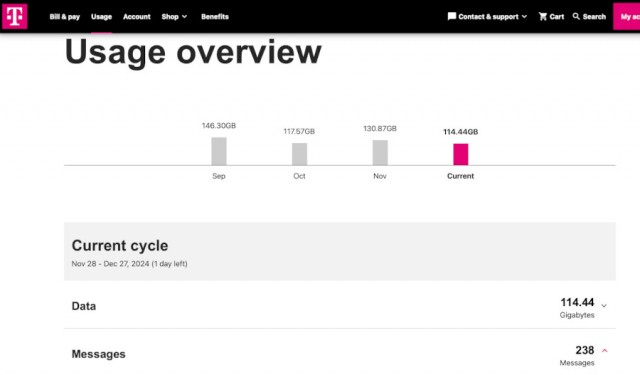Screen dimensions: 640x375
Task: Open the Account menu item
Action: pyautogui.click(x=137, y=17)
